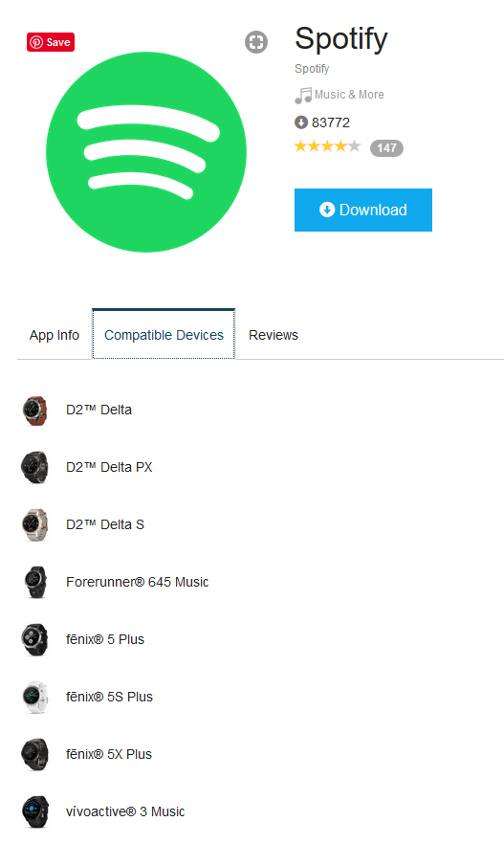Click the four-star rating stars

(x=328, y=146)
